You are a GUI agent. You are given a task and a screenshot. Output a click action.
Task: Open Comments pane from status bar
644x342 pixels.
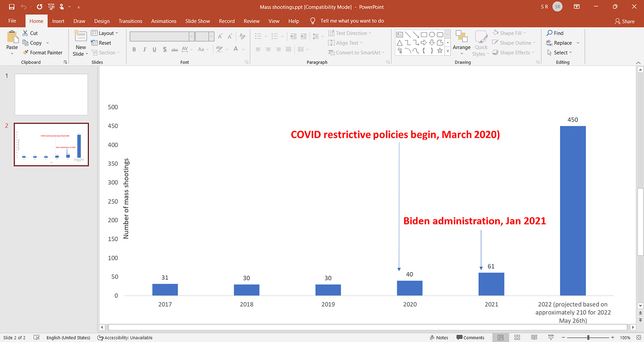(x=471, y=338)
